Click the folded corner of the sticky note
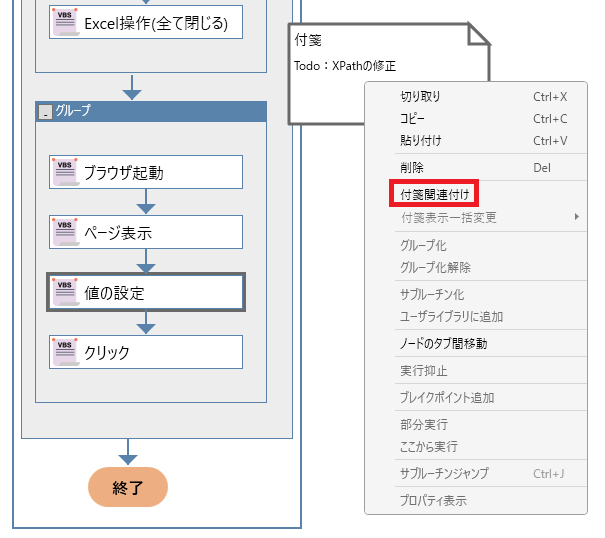Screen dimensions: 605x538 point(481,35)
